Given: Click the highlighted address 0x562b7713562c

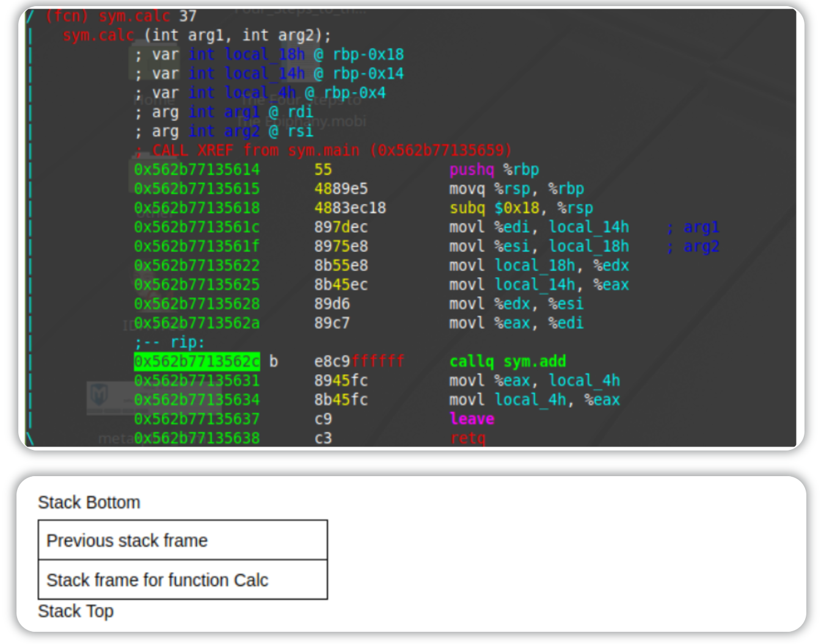Looking at the screenshot, I should 197,361.
